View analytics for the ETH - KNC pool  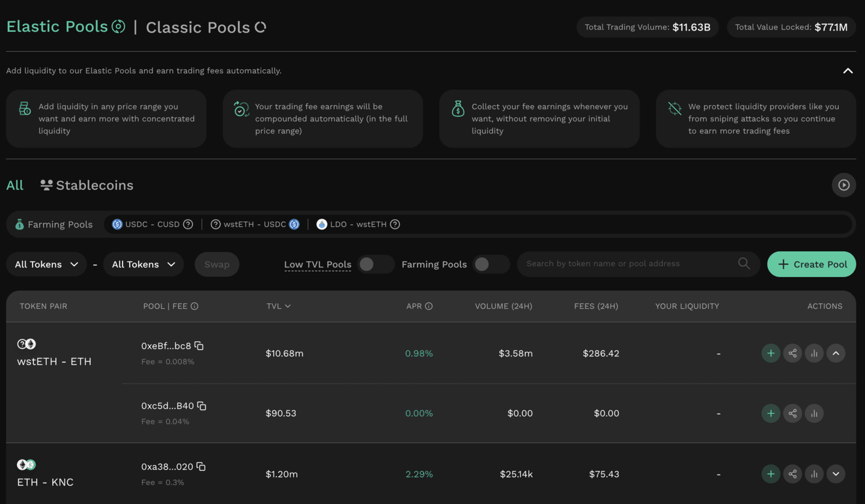[x=814, y=474]
